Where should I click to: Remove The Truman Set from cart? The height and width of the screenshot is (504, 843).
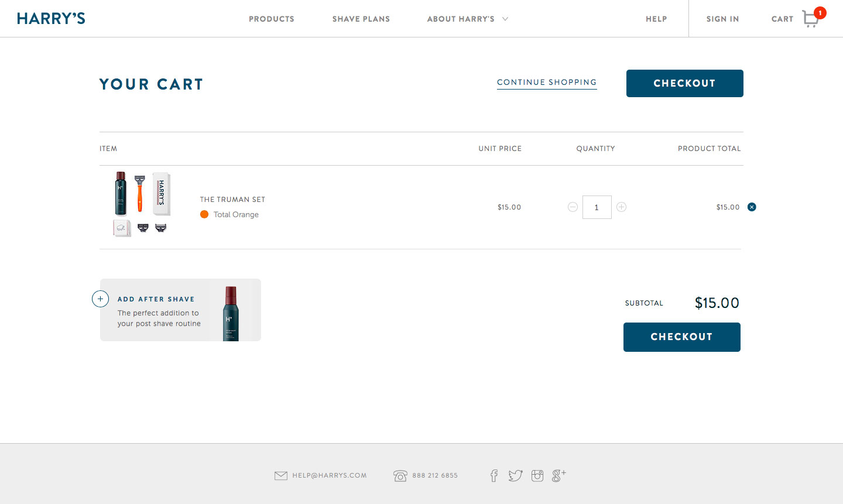click(x=752, y=207)
